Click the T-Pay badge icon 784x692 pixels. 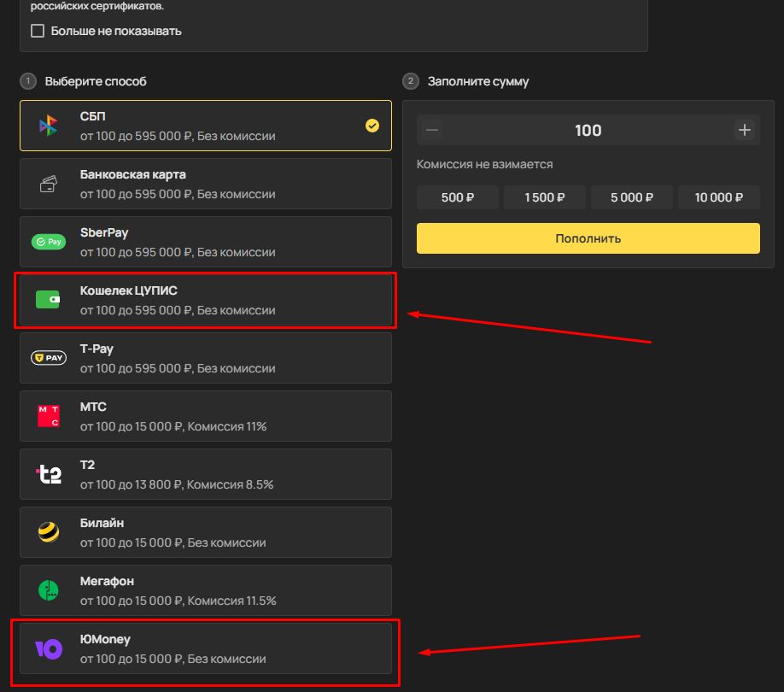point(49,358)
